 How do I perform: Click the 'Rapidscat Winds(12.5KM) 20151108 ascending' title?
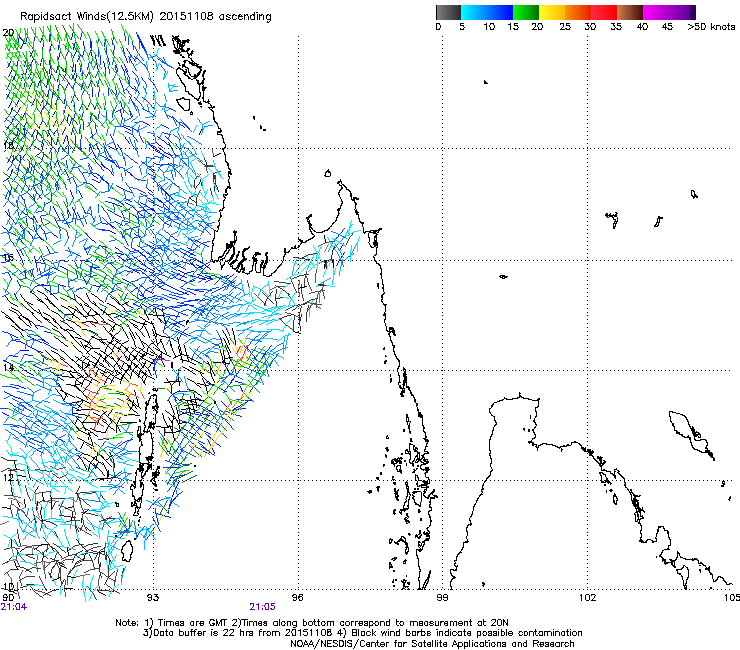click(x=146, y=17)
